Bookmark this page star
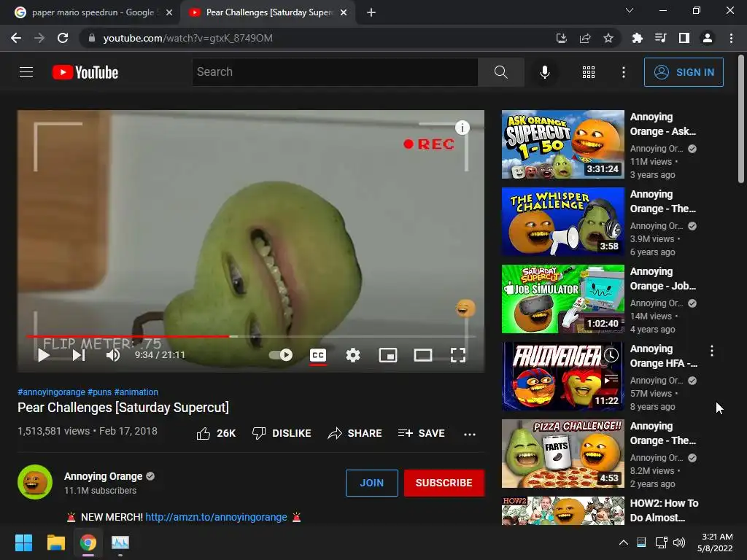Viewport: 747px width, 560px height. (608, 38)
